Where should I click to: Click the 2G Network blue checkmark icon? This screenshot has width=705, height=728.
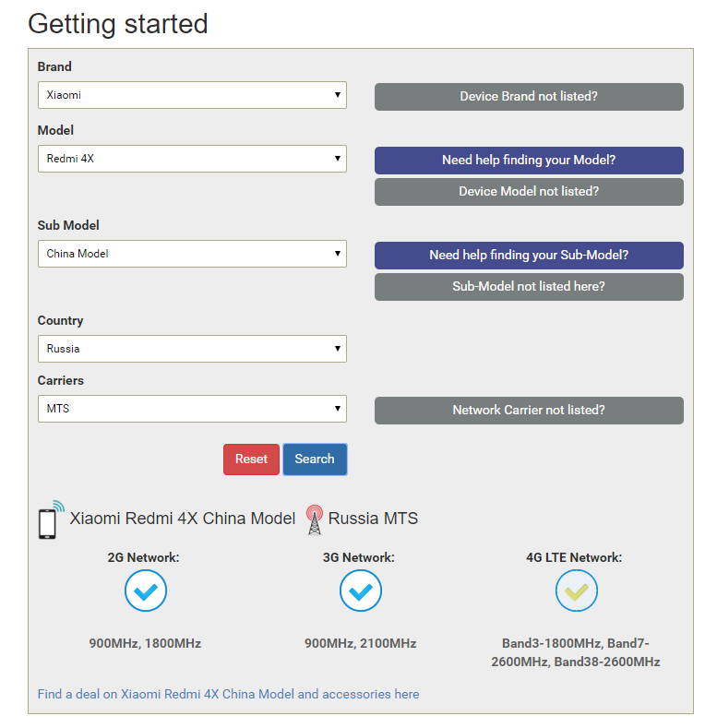coord(146,591)
